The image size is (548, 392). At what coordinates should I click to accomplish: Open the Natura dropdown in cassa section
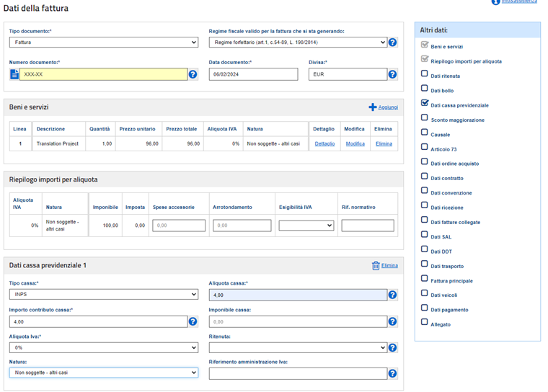(x=104, y=373)
